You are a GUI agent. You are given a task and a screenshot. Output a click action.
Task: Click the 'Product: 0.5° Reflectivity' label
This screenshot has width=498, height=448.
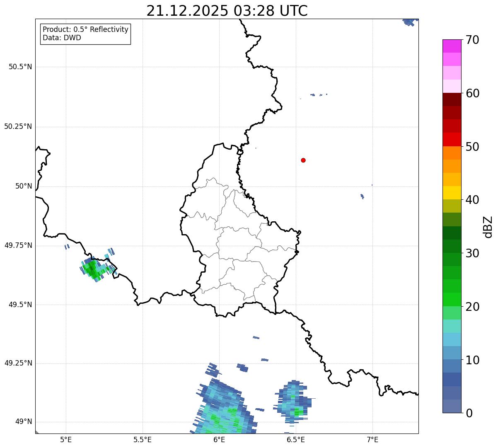point(86,30)
